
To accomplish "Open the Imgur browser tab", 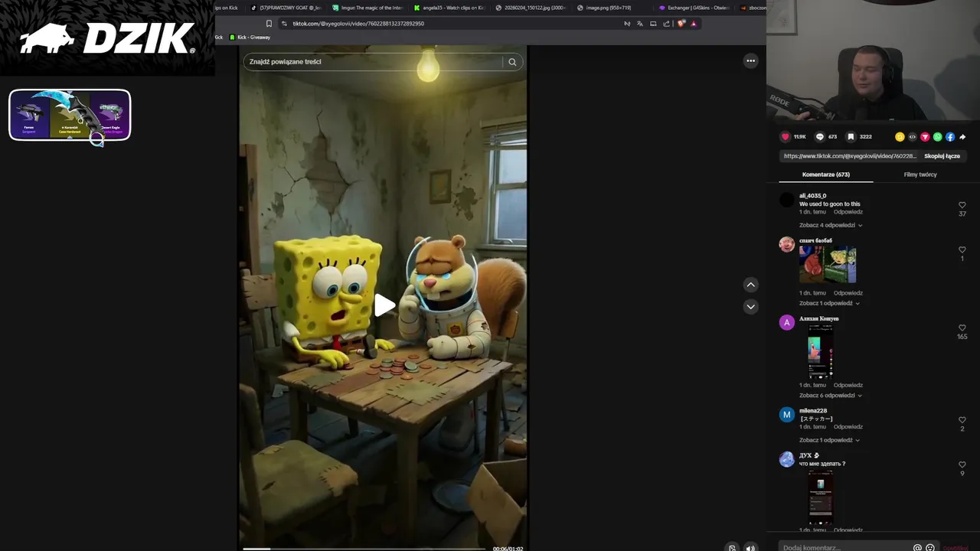I will [367, 8].
